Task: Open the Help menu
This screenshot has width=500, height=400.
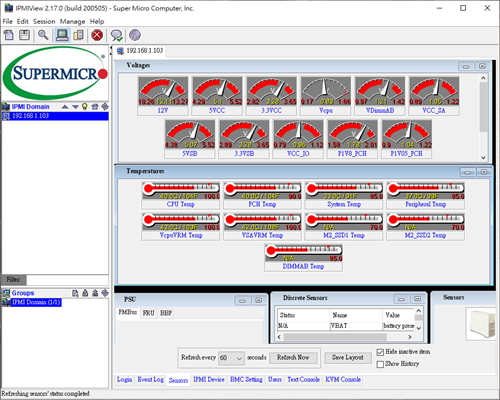Action: (97, 21)
